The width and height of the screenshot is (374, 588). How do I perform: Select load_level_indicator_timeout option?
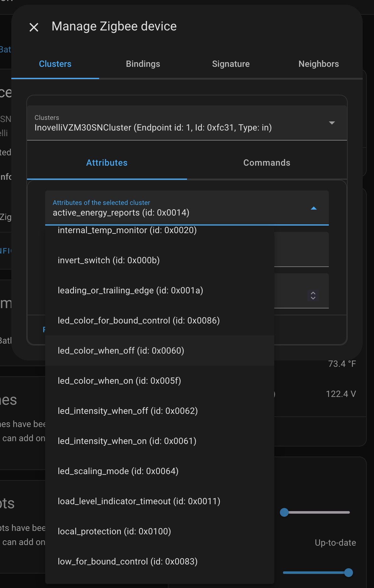pyautogui.click(x=160, y=501)
